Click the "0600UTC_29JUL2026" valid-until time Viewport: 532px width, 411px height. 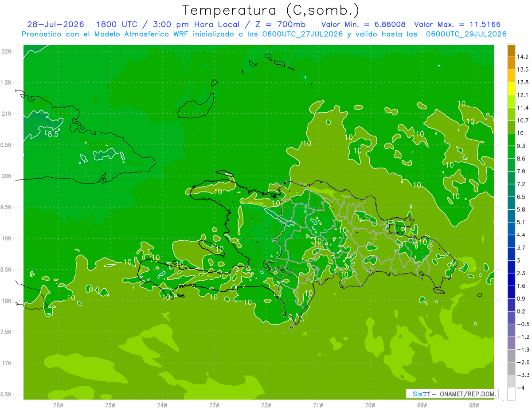click(466, 34)
